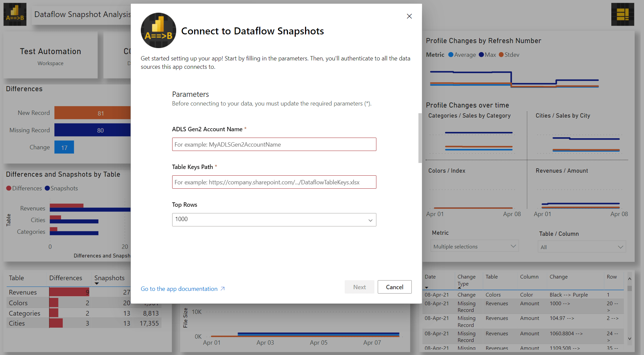Click the Cities label in bar chart
Image resolution: width=644 pixels, height=355 pixels.
(x=38, y=220)
